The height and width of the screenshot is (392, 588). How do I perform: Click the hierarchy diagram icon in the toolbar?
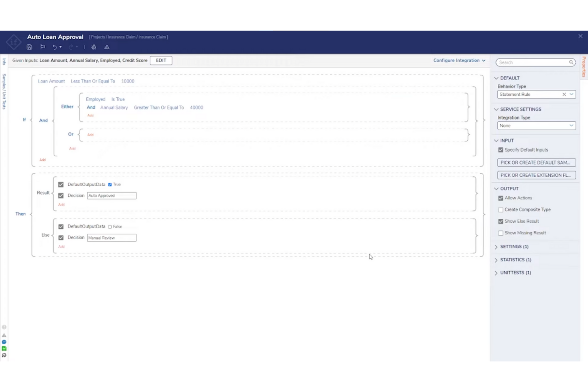click(107, 47)
